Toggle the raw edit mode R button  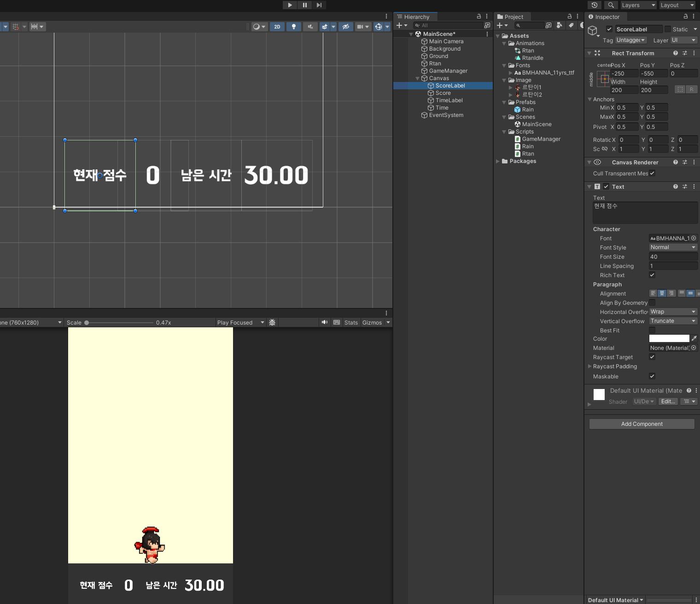692,89
